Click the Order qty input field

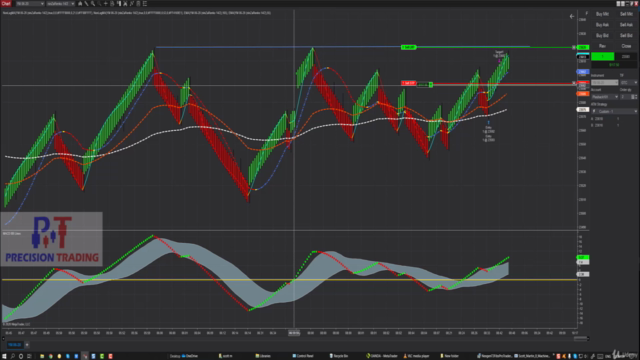point(626,97)
